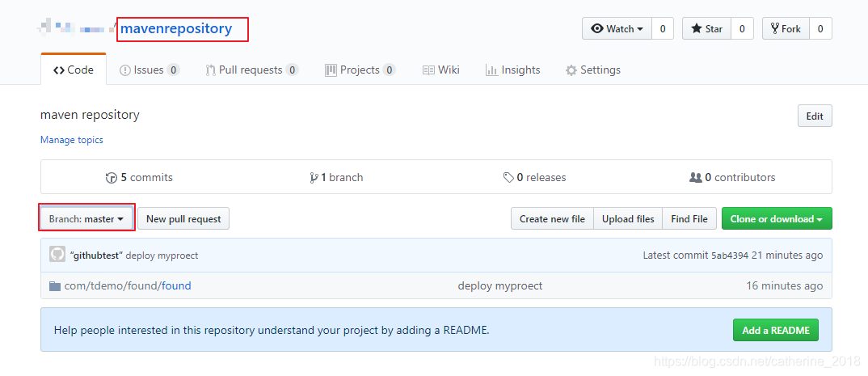
Task: Open the Projects tab
Action: pos(360,70)
